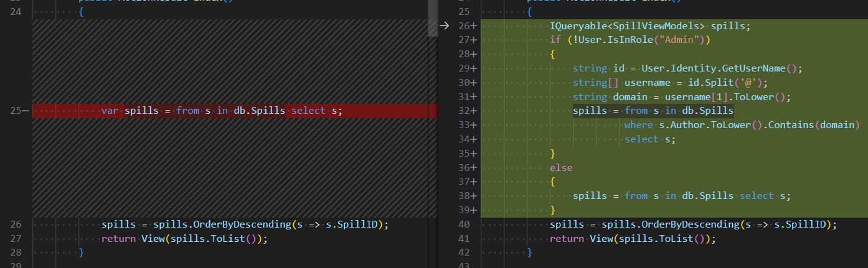Click the closing brace on line 35+

click(553, 154)
